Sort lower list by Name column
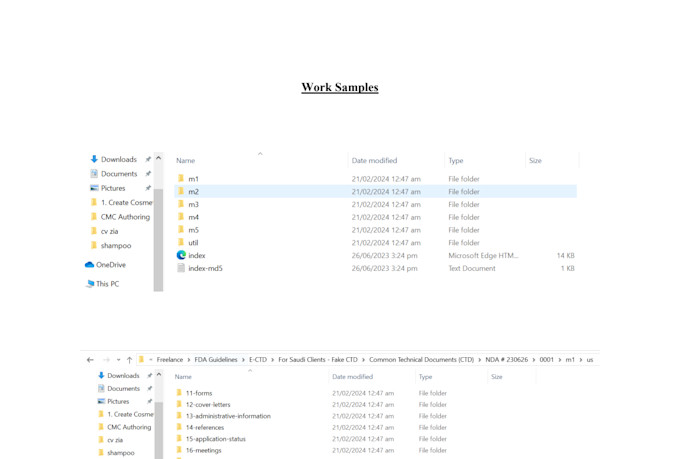 point(183,377)
